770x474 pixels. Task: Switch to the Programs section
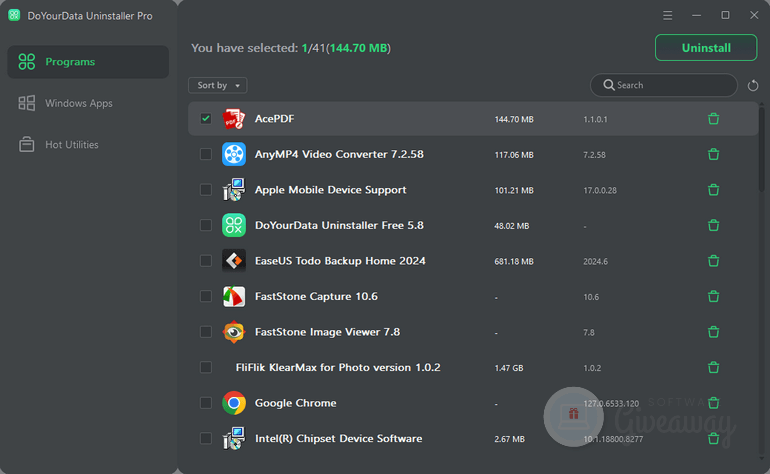point(88,62)
